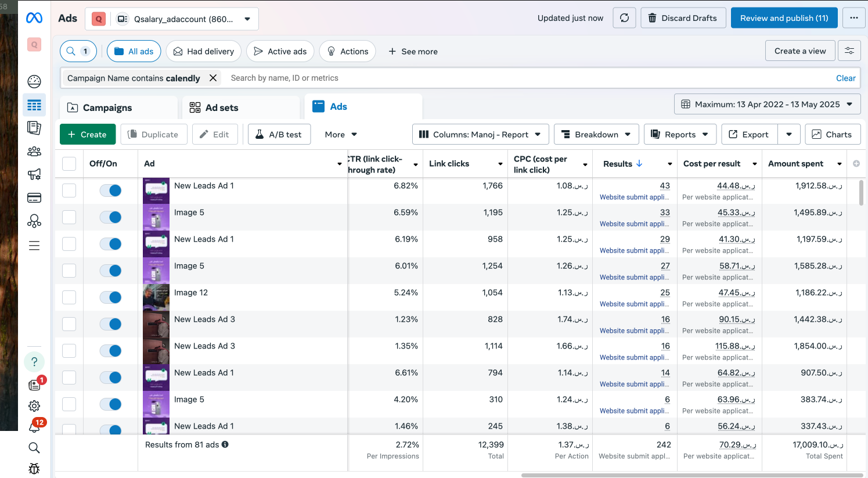Open the notifications bell icon

pyautogui.click(x=34, y=427)
